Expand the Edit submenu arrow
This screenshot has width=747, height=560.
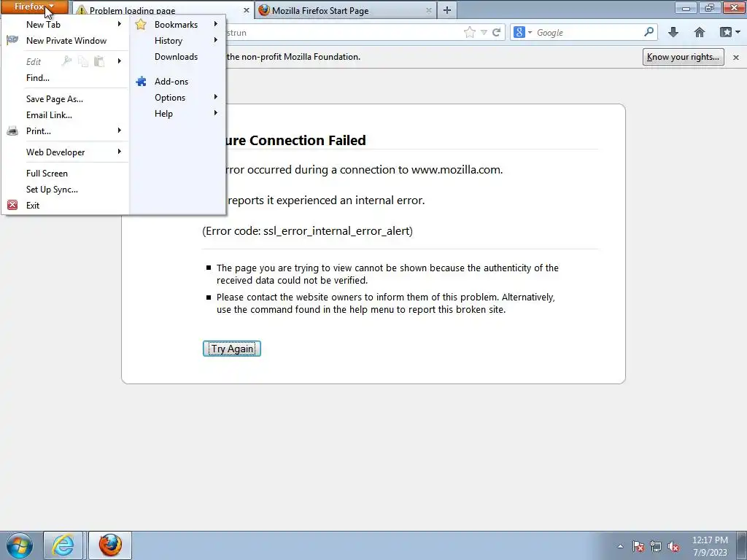(x=120, y=61)
